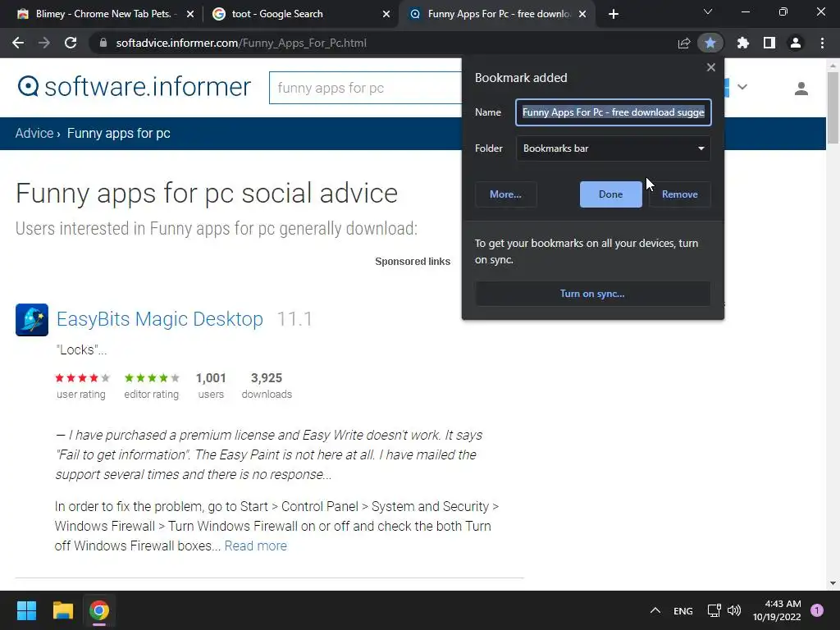Open the site user account icon
Viewport: 840px width, 630px height.
801,89
